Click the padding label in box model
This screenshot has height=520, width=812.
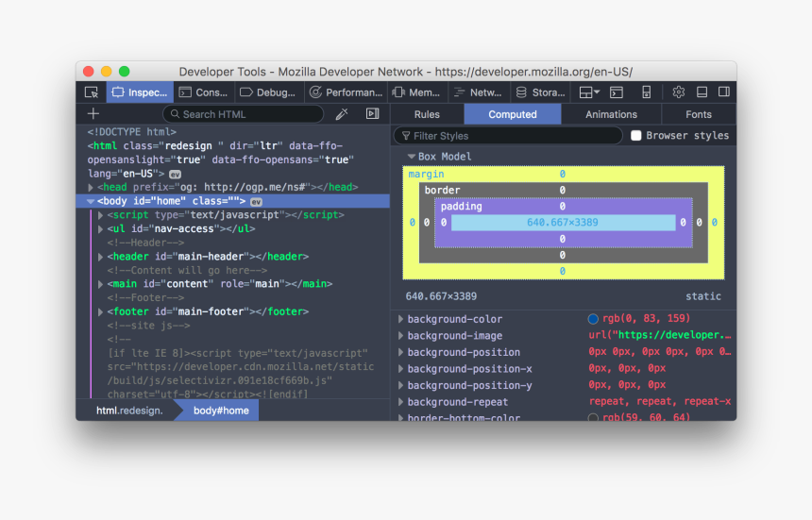click(461, 207)
